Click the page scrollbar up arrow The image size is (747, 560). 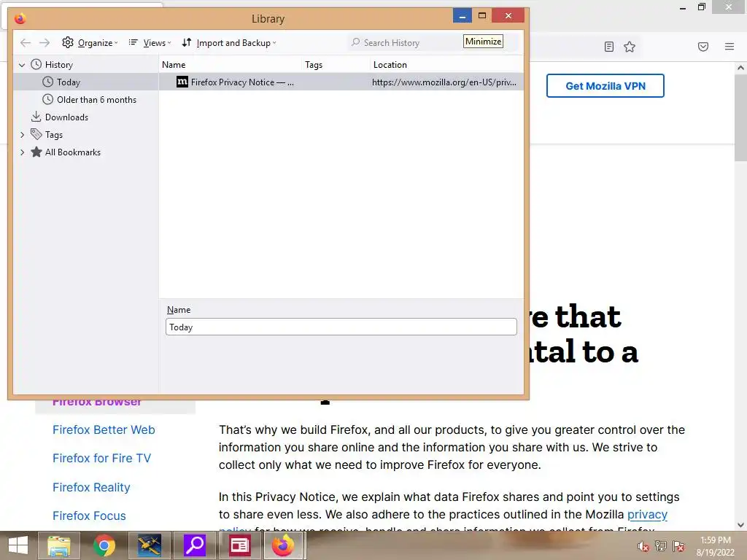(740, 68)
